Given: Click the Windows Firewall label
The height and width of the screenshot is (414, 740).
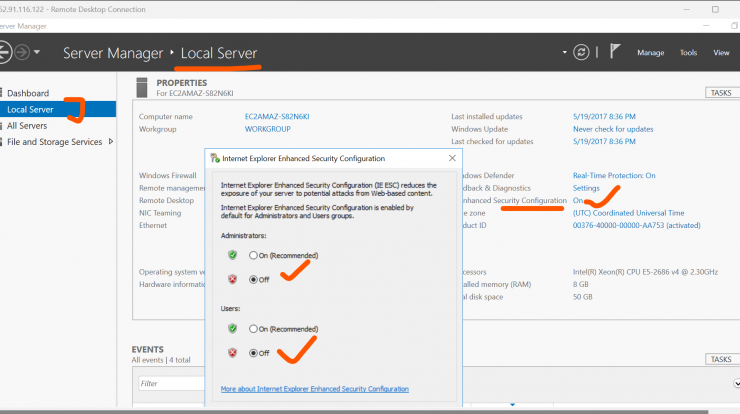Looking at the screenshot, I should point(168,175).
